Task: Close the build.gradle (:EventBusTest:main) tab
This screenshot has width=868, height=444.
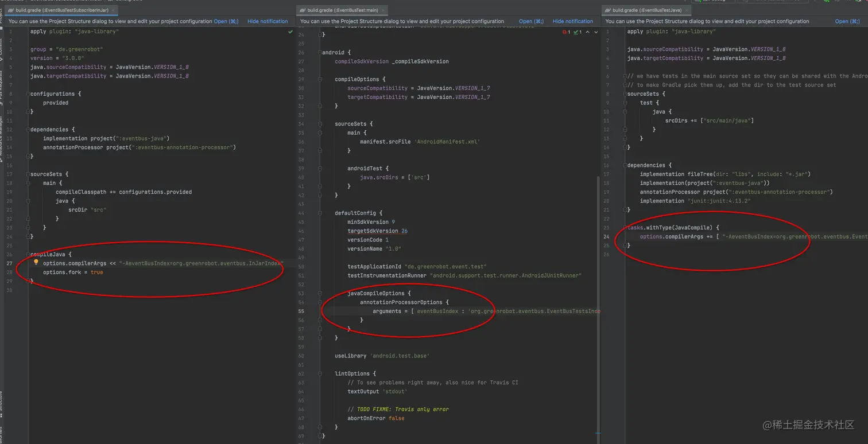Action: click(383, 10)
